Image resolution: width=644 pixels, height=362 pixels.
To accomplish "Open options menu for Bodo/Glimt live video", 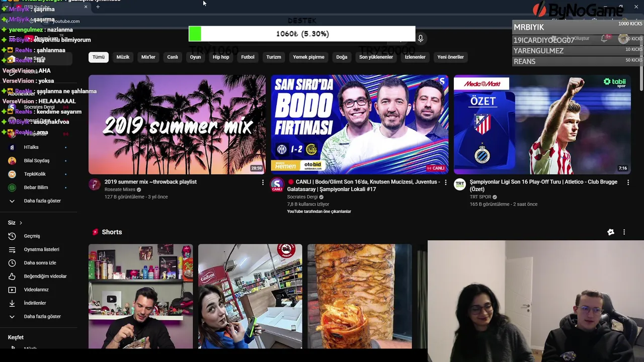I will tap(445, 183).
